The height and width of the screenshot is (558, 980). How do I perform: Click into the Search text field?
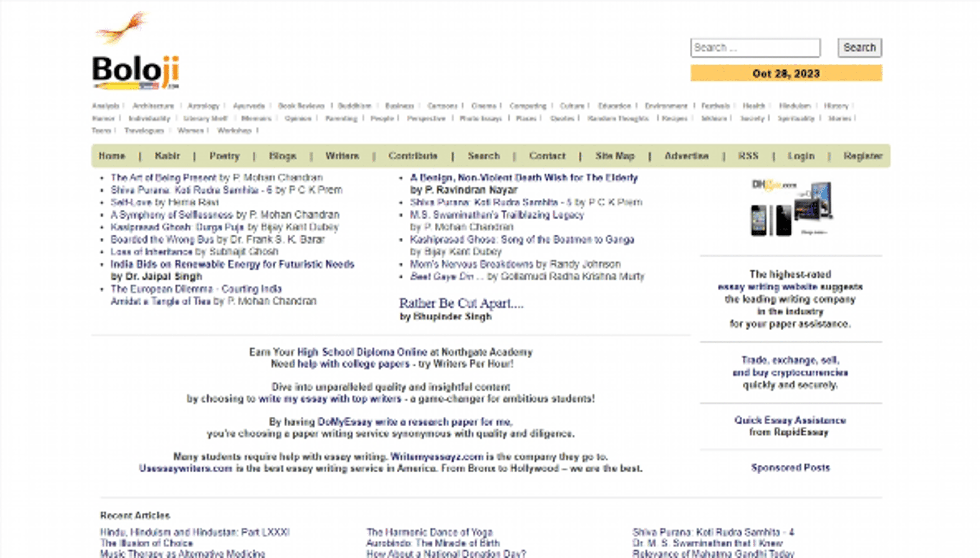755,47
